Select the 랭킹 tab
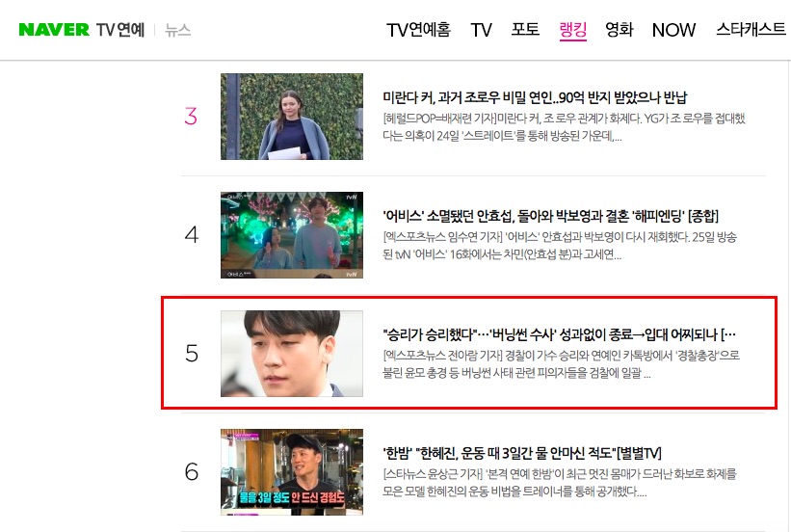This screenshot has height=532, width=791. tap(572, 30)
